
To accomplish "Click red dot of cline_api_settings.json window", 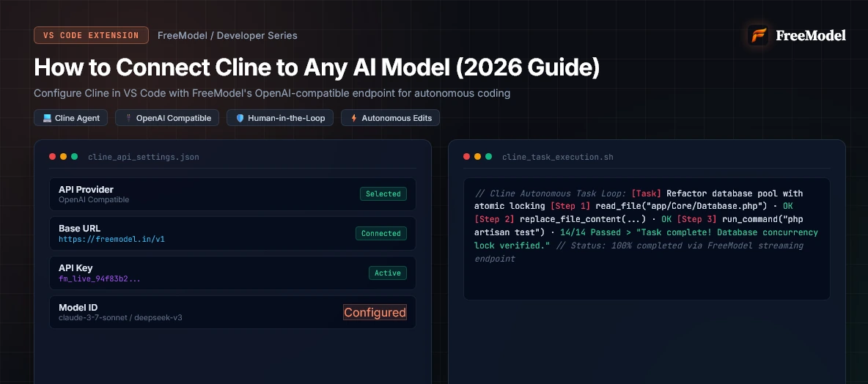I will 53,157.
